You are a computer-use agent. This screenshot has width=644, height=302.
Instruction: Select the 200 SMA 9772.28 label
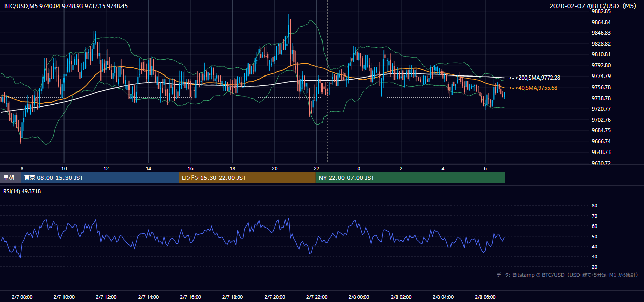[x=535, y=78]
